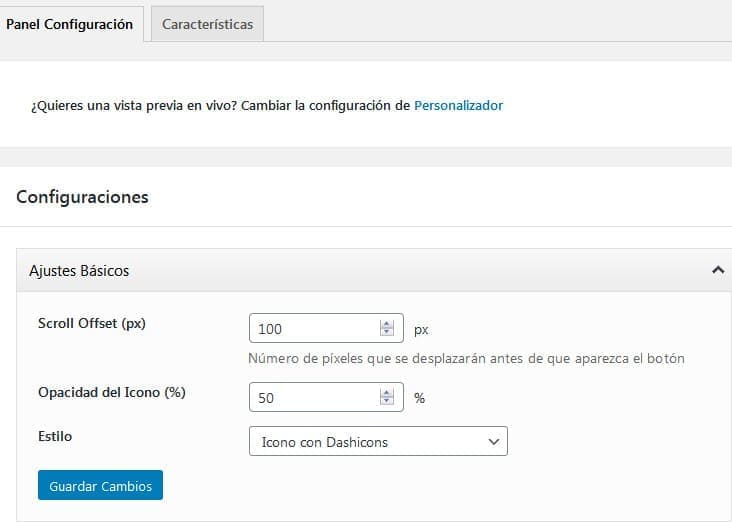Increase icon opacity with up arrow
Viewport: 732px width, 522px height.
(387, 392)
